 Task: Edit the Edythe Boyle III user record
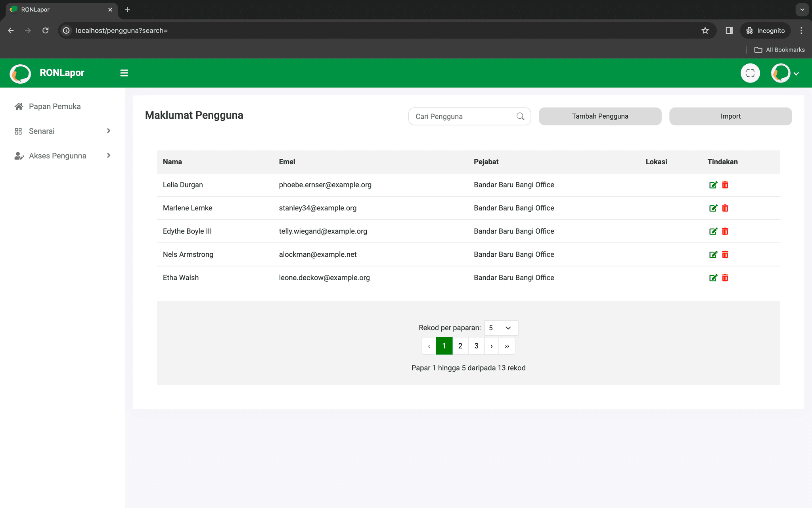tap(713, 231)
